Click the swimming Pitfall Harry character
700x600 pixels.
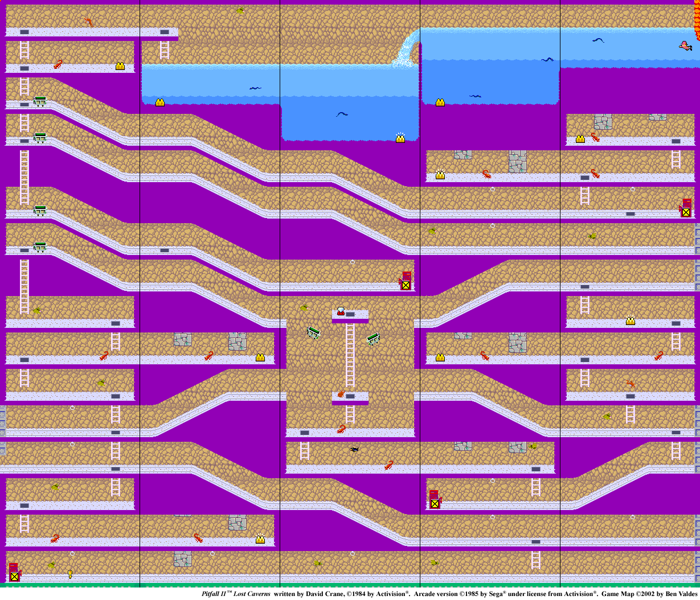click(x=686, y=46)
